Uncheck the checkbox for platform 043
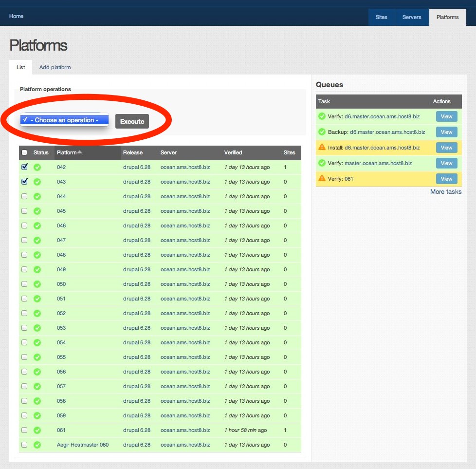This screenshot has width=476, height=469. tap(24, 181)
